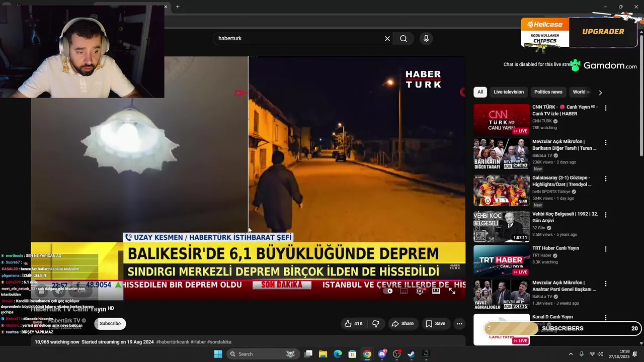Screen dimensions: 644x362
Task: Open options menu for CNN TÜRK video
Action: click(606, 108)
